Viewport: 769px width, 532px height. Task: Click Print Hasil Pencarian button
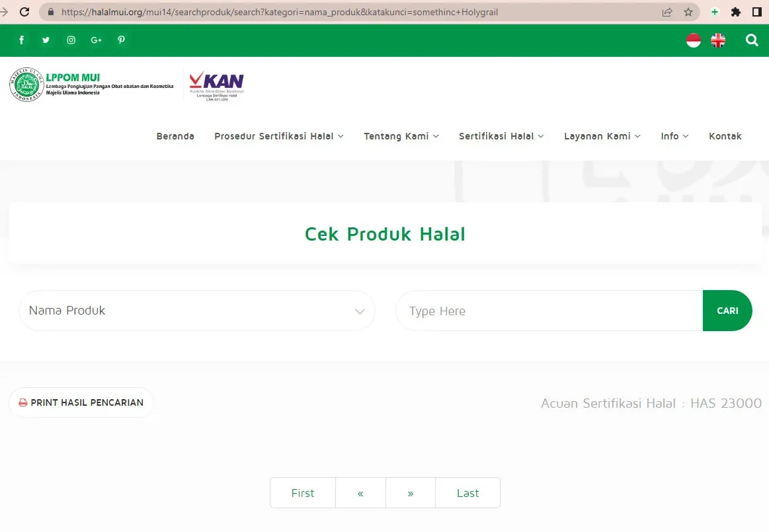pyautogui.click(x=81, y=402)
